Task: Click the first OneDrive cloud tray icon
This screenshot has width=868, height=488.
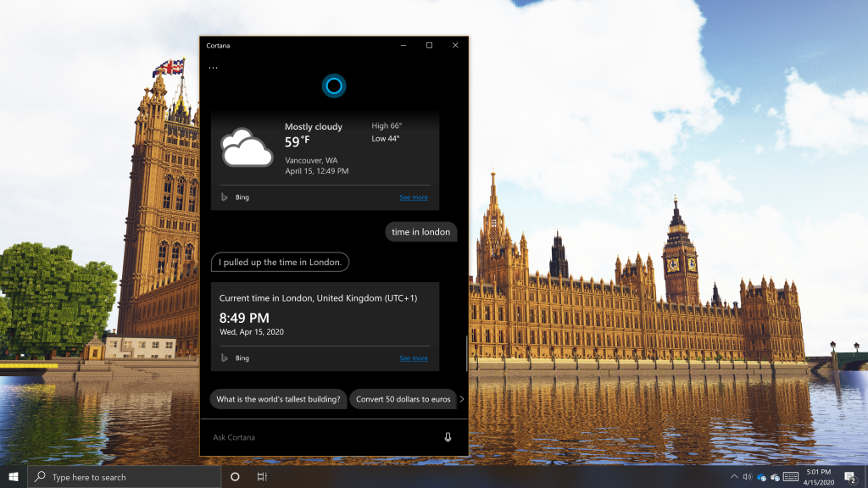Action: pos(761,478)
